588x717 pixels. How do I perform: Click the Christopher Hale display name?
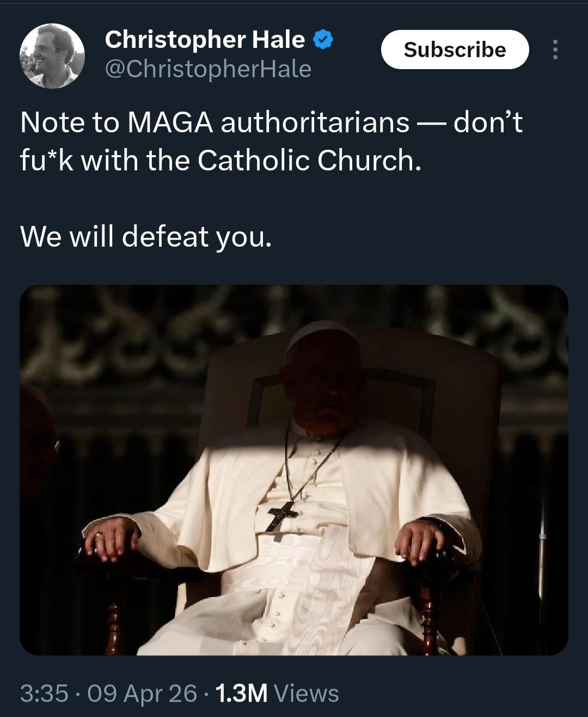pyautogui.click(x=205, y=40)
